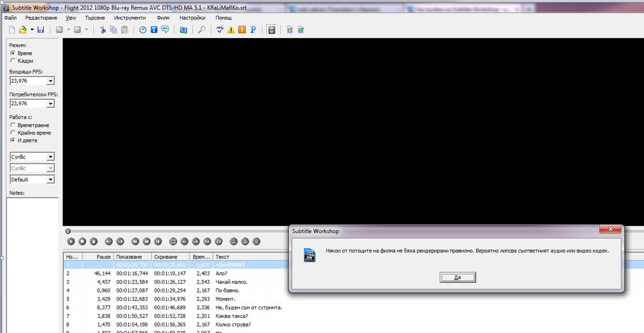Select subtitle row 'Чакай малко.'
Viewport: 644px width, 333px height.
(x=231, y=282)
